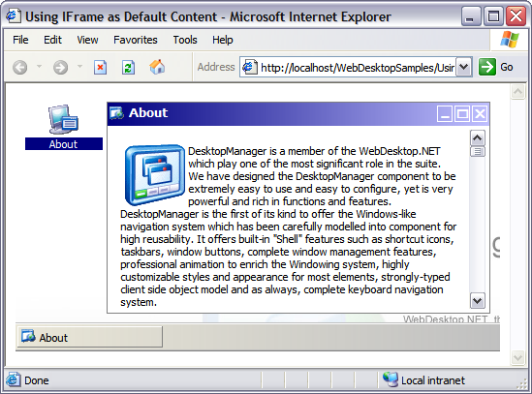
Task: Click the About shortcut label
Action: tap(63, 144)
